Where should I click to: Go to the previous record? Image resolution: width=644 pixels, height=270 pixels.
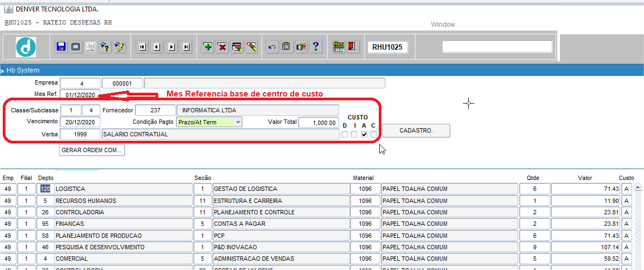click(x=157, y=47)
